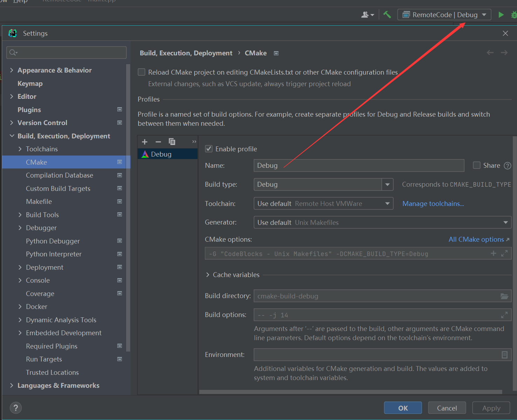Click the green Build hammer icon
The width and height of the screenshot is (517, 420).
pos(387,15)
